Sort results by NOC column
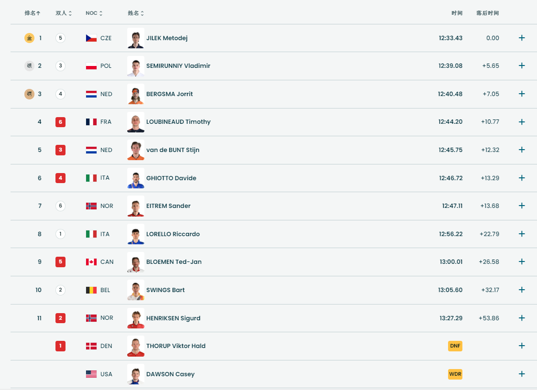537x392 pixels. tap(94, 13)
